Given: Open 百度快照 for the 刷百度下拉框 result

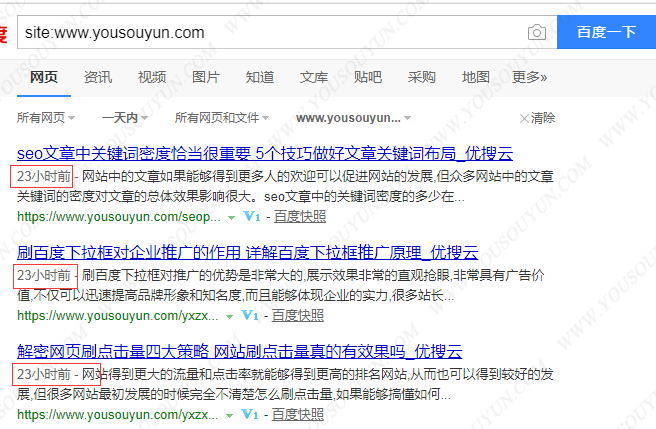Looking at the screenshot, I should point(298,316).
